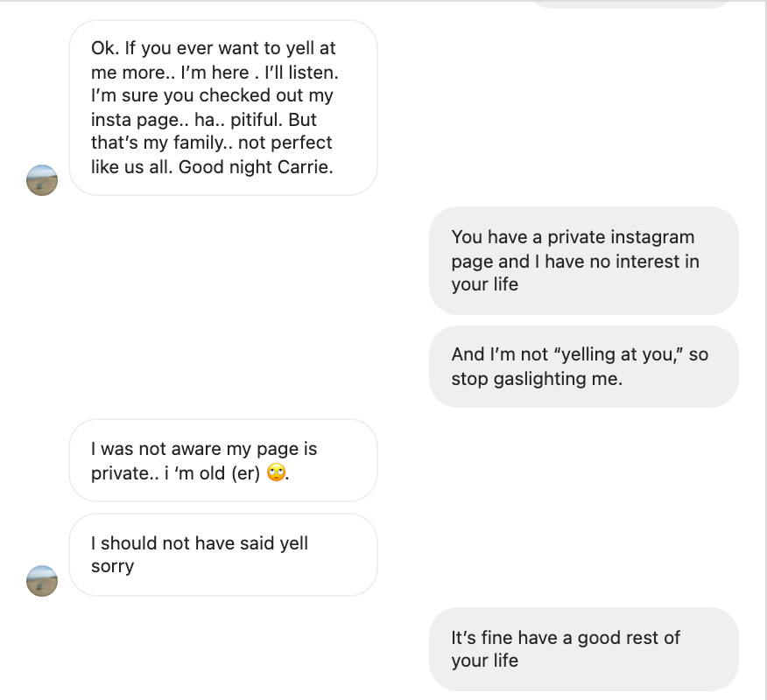The width and height of the screenshot is (767, 700).
Task: Click 'private instagram' text in sent bubble
Action: coord(621,238)
